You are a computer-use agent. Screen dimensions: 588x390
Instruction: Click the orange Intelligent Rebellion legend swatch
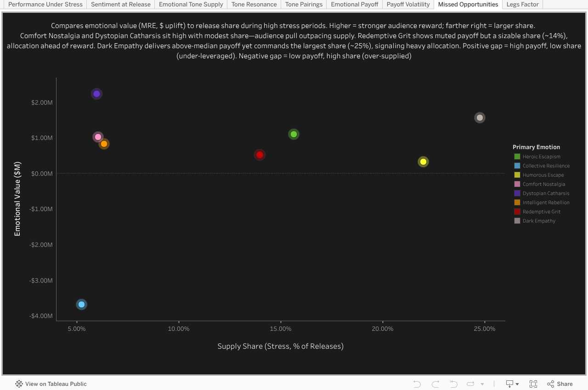517,203
